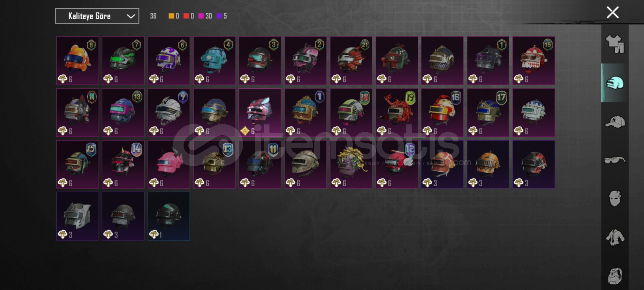Open the outfit category icon in sidebar
The width and height of the screenshot is (644, 290).
pyautogui.click(x=615, y=44)
